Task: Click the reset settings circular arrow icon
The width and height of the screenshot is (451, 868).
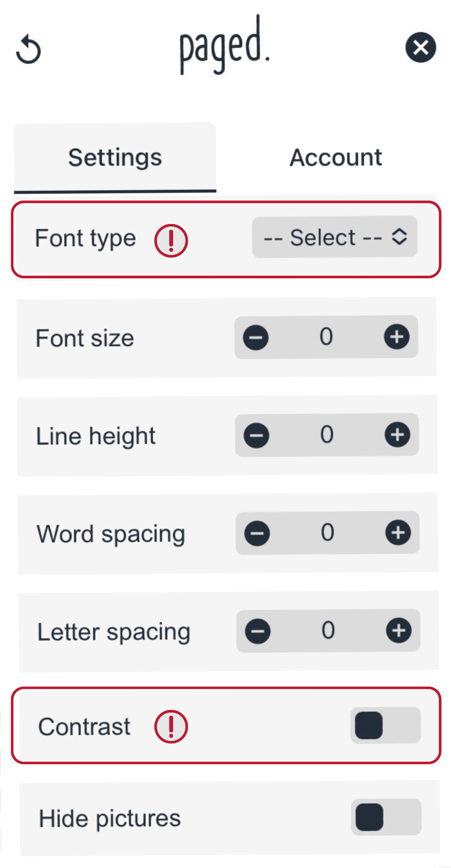Action: [x=29, y=49]
